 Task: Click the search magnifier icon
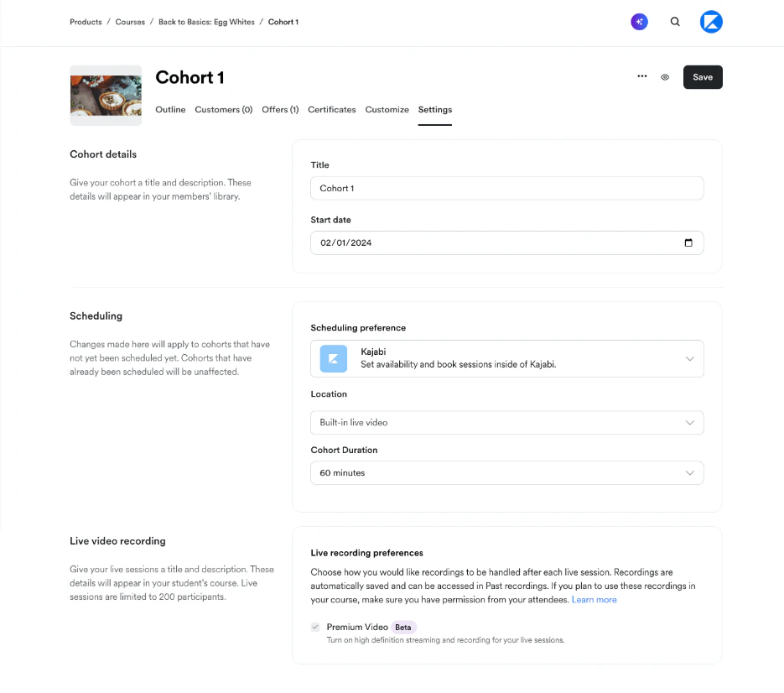click(x=675, y=21)
